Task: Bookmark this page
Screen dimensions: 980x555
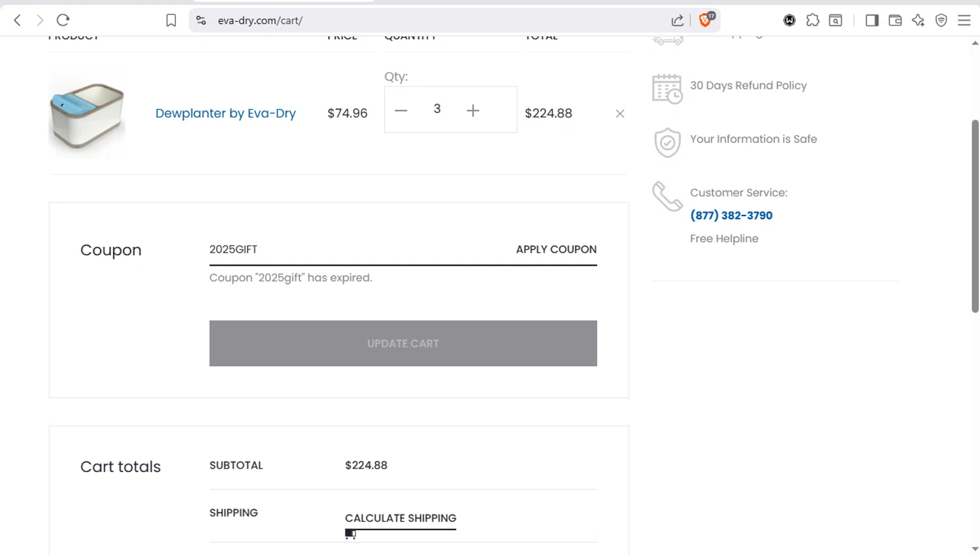Action: click(171, 20)
